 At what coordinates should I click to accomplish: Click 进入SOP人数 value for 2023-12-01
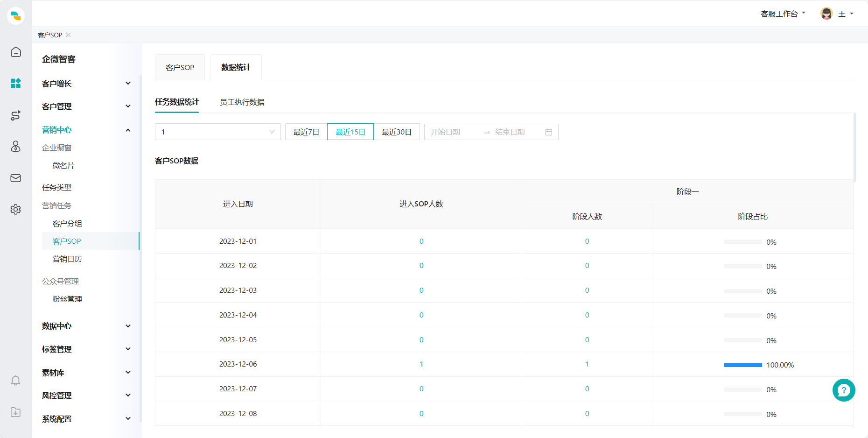pyautogui.click(x=421, y=241)
